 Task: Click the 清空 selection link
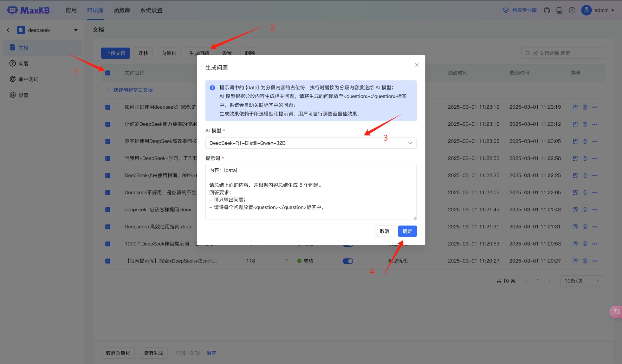[x=211, y=353]
